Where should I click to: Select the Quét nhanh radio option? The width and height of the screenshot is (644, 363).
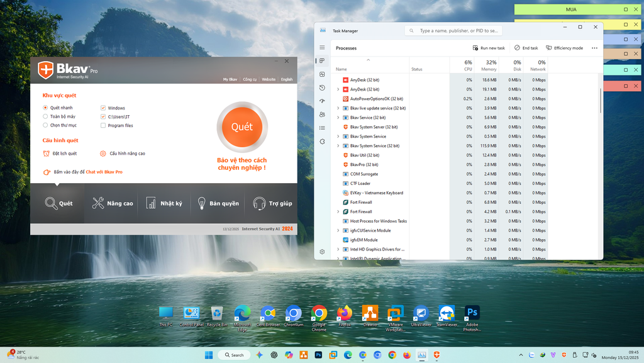[45, 108]
